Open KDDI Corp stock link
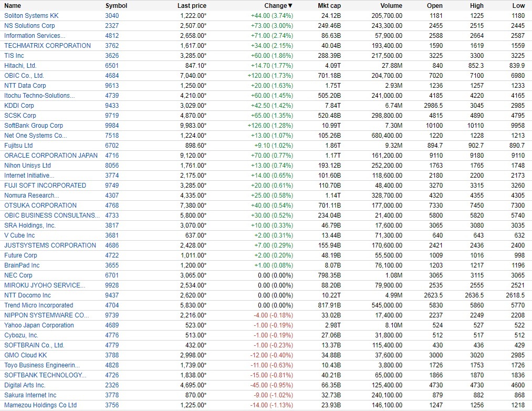 (19, 106)
